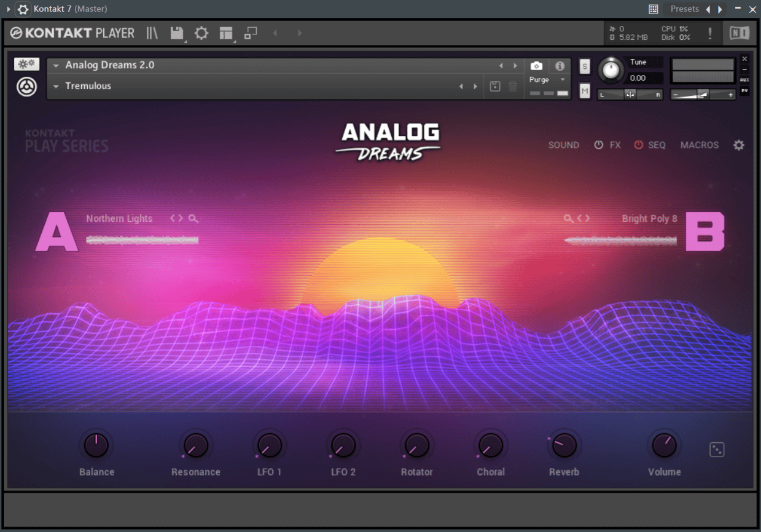Open the Presets menu
Viewport: 761px width, 532px height.
pos(684,9)
